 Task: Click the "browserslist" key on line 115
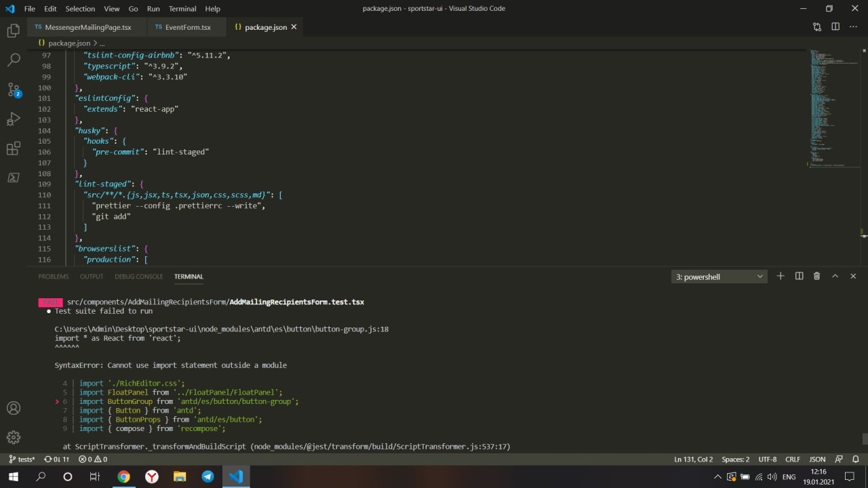tap(104, 249)
